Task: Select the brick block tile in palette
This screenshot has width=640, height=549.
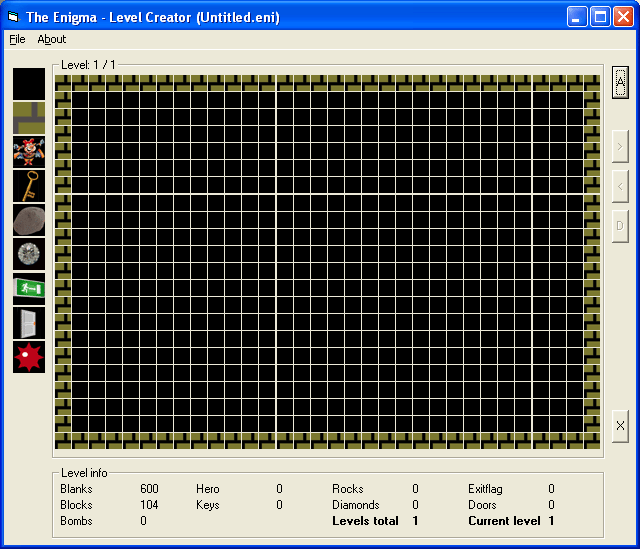Action: click(29, 118)
